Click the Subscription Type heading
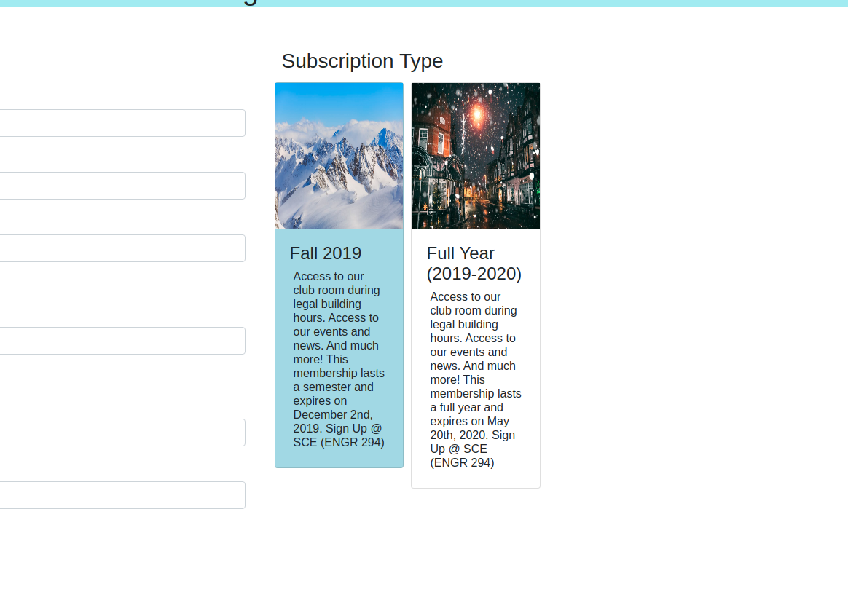Viewport: 848px width, 616px height. click(x=362, y=61)
